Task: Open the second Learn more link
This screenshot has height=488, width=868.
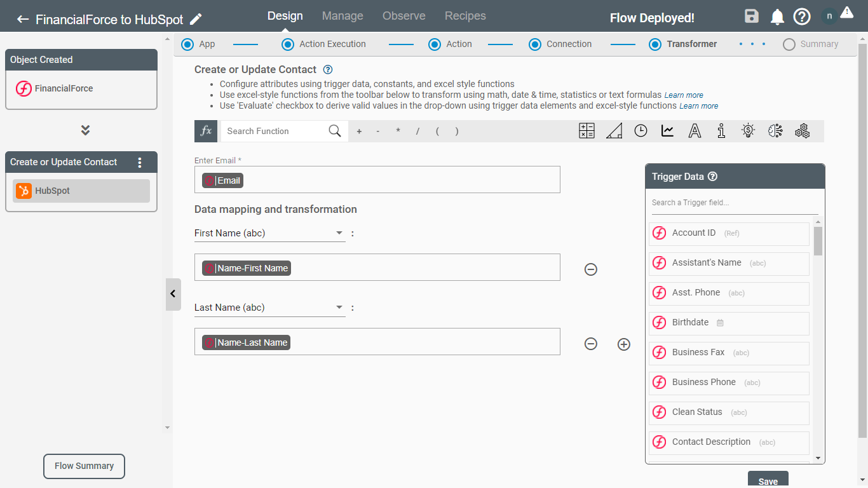Action: coord(699,106)
